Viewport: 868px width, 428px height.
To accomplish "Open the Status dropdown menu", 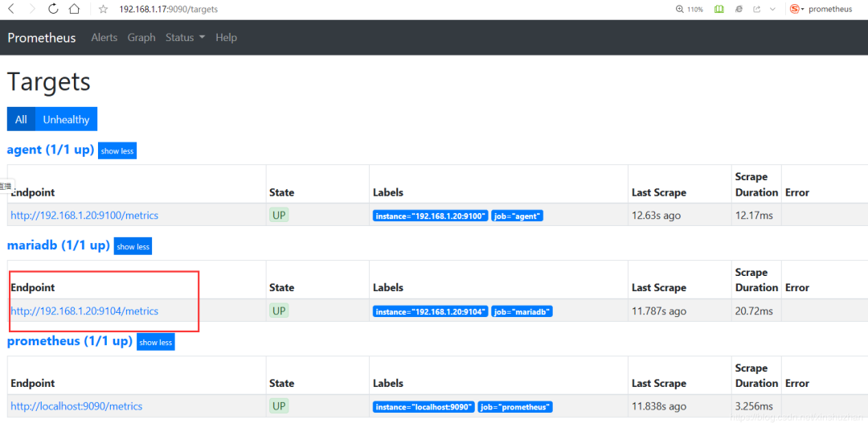I will pyautogui.click(x=185, y=37).
